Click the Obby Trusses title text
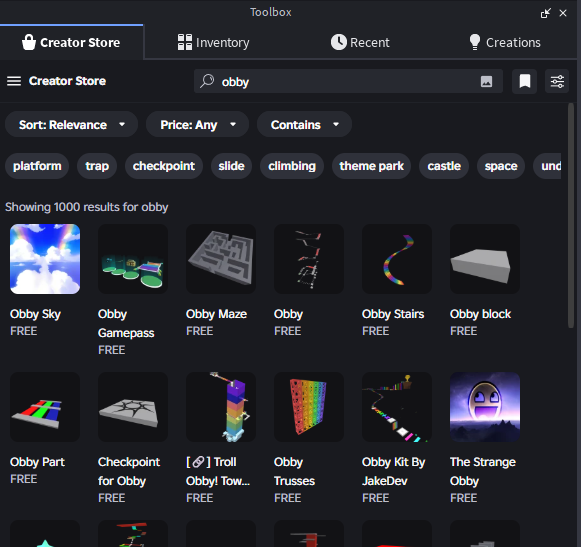This screenshot has width=581, height=547. point(294,471)
